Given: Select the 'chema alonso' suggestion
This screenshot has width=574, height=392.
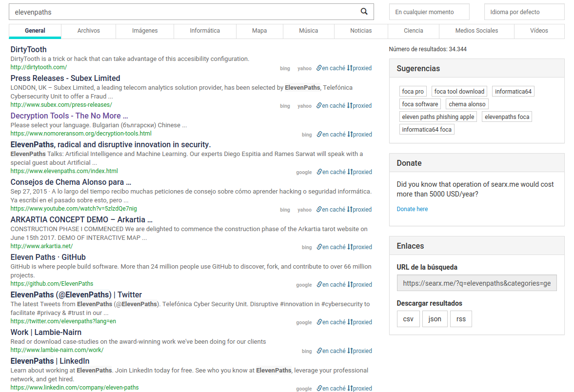Looking at the screenshot, I should pos(467,104).
